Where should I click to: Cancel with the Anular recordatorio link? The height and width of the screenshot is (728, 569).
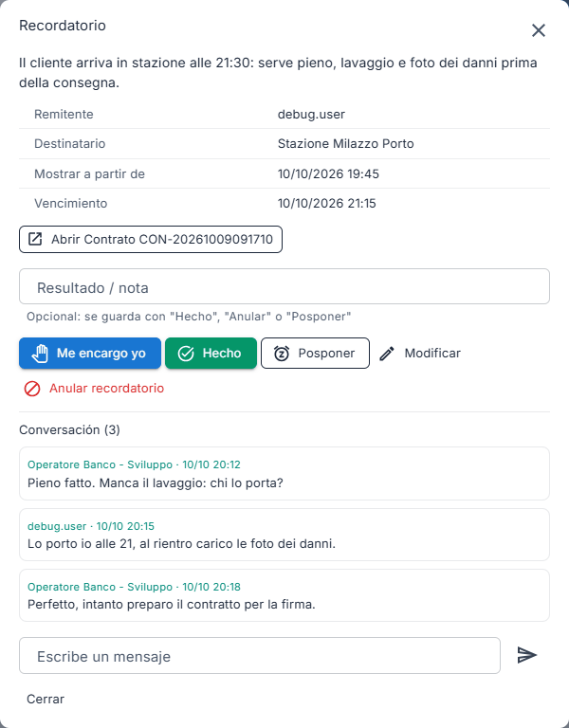coord(94,388)
